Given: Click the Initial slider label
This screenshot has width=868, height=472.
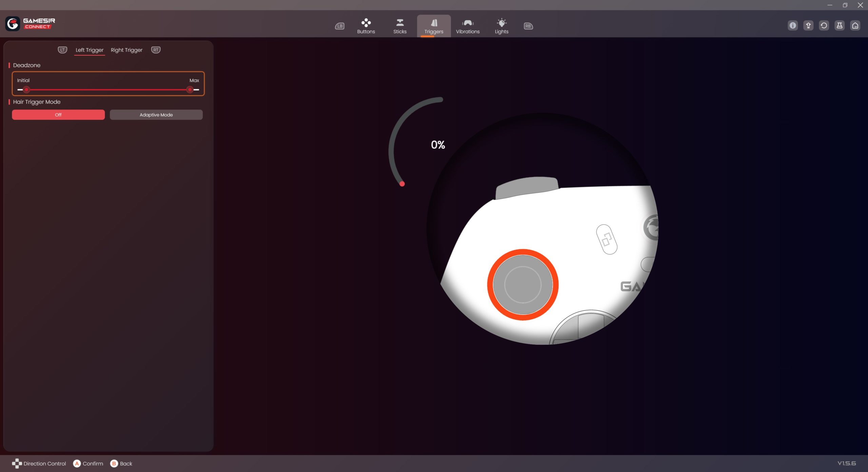Looking at the screenshot, I should pos(23,80).
